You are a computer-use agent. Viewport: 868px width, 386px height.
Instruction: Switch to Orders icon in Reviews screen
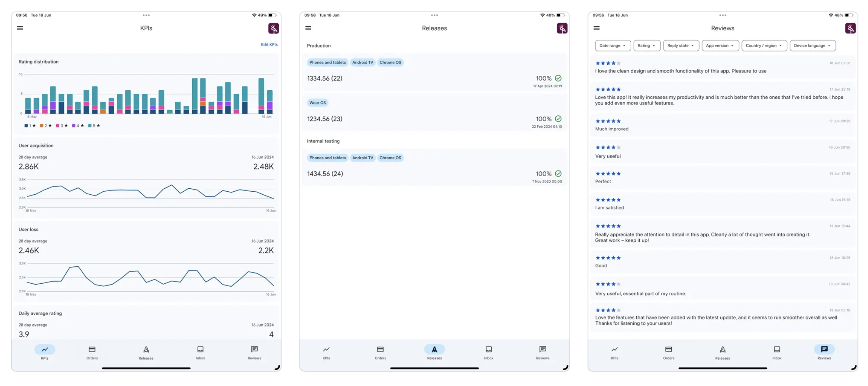[x=669, y=349]
